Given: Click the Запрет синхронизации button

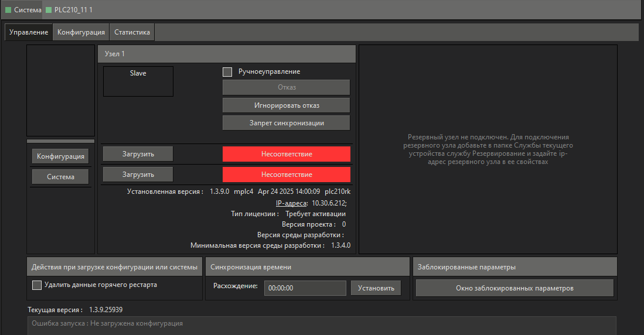Looking at the screenshot, I should point(287,123).
